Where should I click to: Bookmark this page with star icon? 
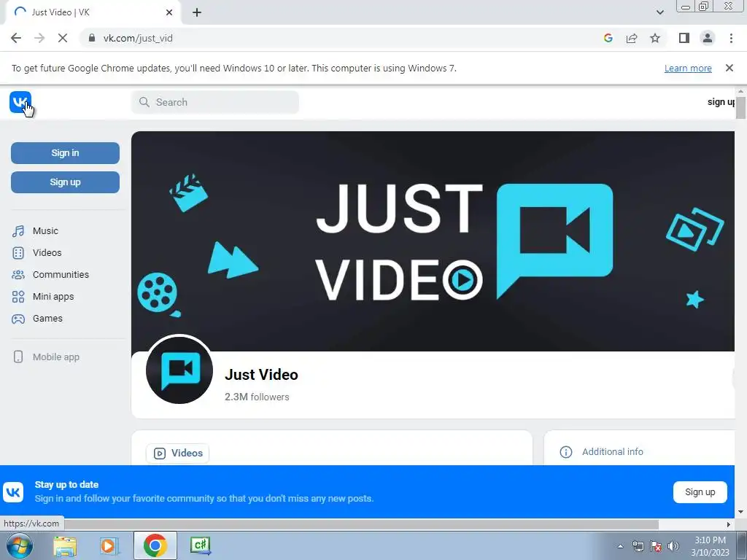click(655, 38)
